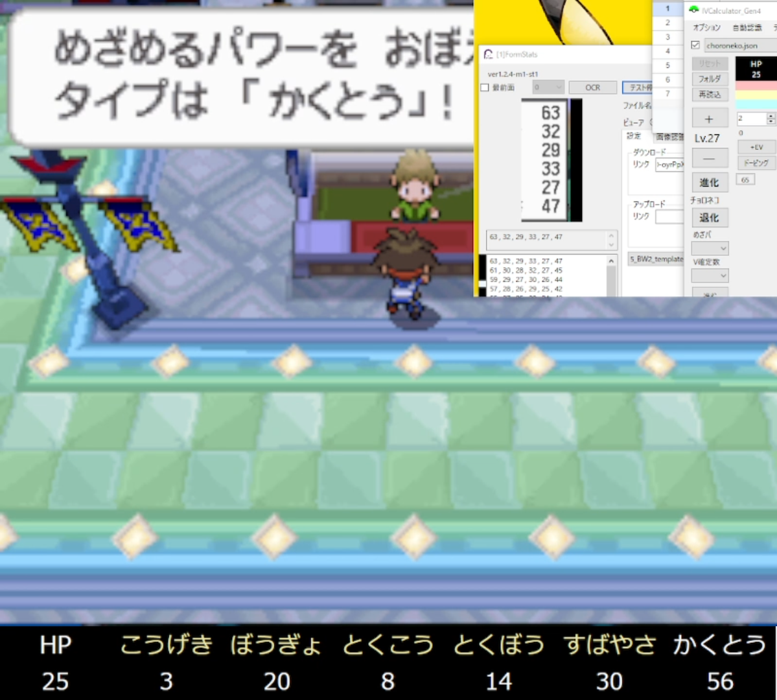The image size is (777, 700).
Task: Select row 3 in the number list
Action: tap(667, 37)
